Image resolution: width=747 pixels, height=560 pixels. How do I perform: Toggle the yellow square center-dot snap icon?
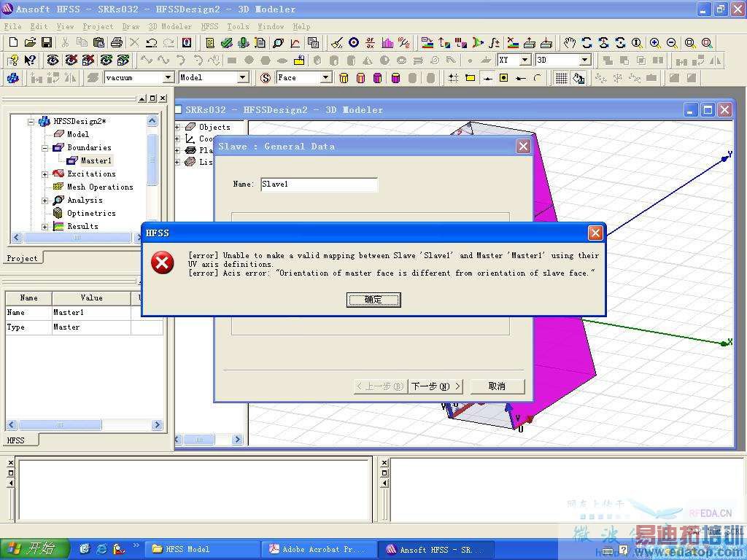503,77
